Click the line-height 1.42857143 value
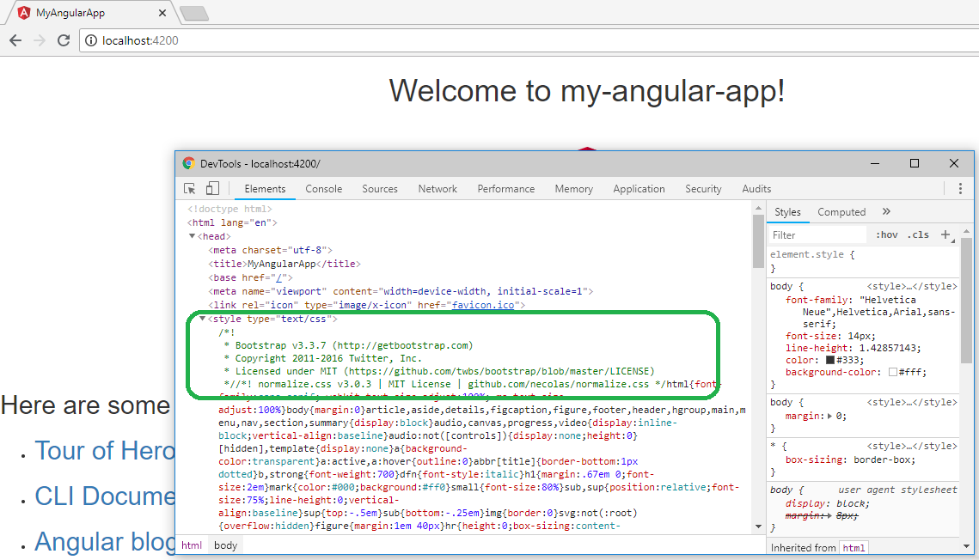The image size is (979, 560). coord(889,348)
